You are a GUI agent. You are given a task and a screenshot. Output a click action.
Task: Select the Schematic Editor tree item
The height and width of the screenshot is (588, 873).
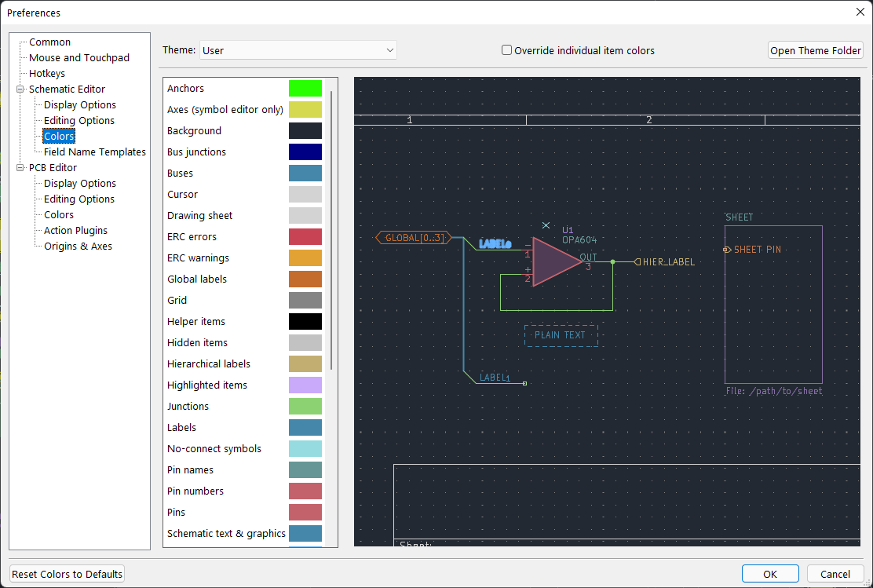pos(67,89)
